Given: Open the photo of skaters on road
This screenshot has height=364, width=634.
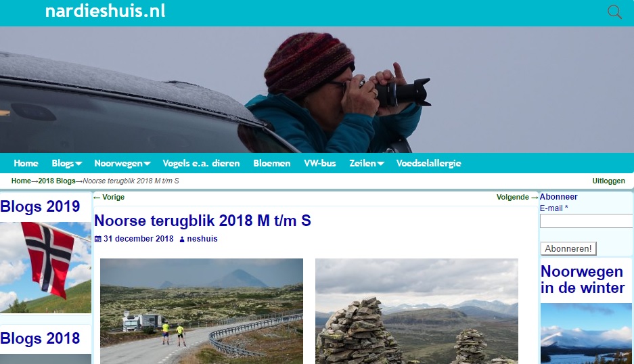Looking at the screenshot, I should coord(202,311).
